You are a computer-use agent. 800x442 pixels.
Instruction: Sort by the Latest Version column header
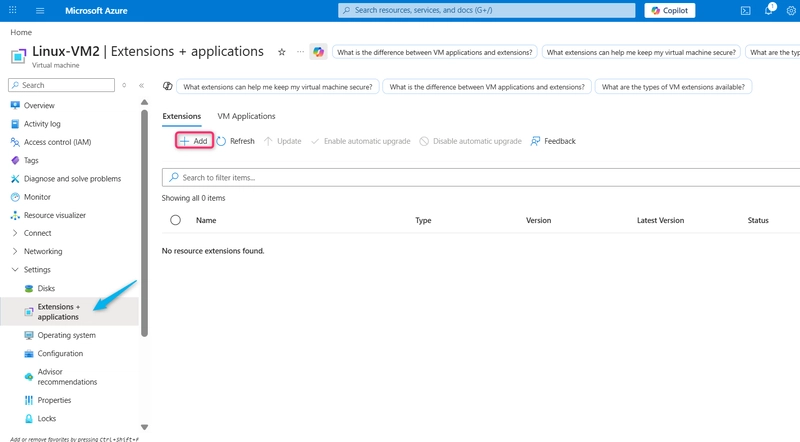click(660, 220)
